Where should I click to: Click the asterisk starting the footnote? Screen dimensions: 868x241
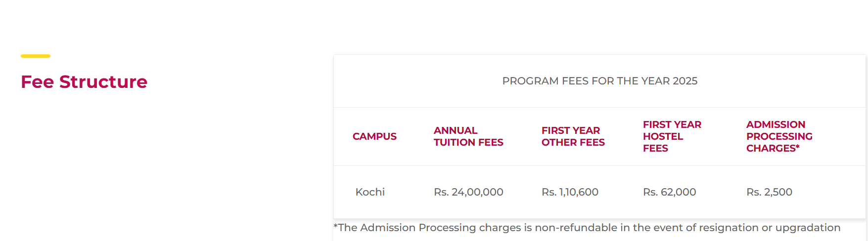[336, 226]
